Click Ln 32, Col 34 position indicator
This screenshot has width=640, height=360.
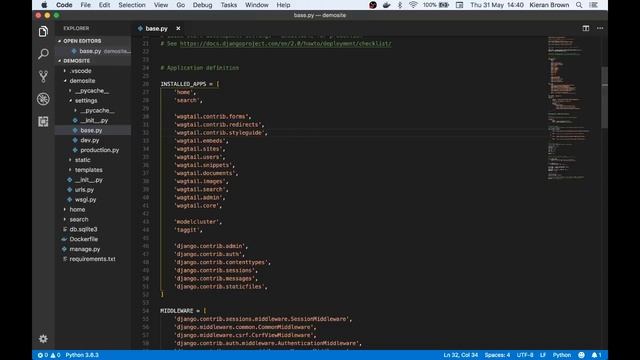coord(460,355)
